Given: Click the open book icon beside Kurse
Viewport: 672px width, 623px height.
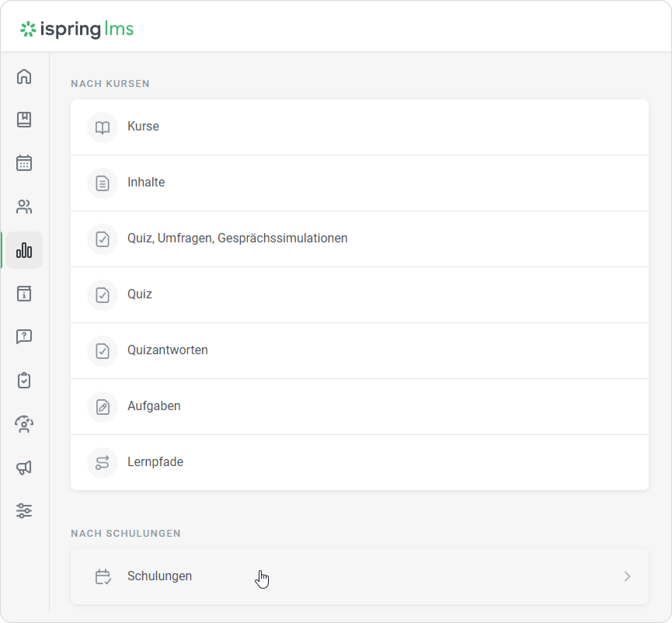Looking at the screenshot, I should coord(103,127).
